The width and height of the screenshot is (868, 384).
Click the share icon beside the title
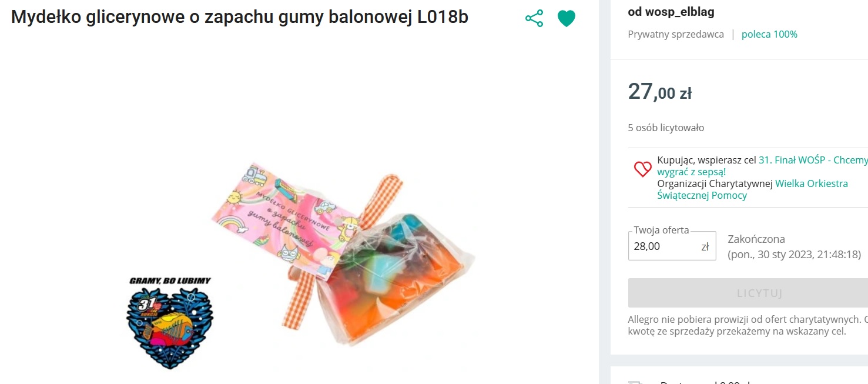tap(534, 18)
